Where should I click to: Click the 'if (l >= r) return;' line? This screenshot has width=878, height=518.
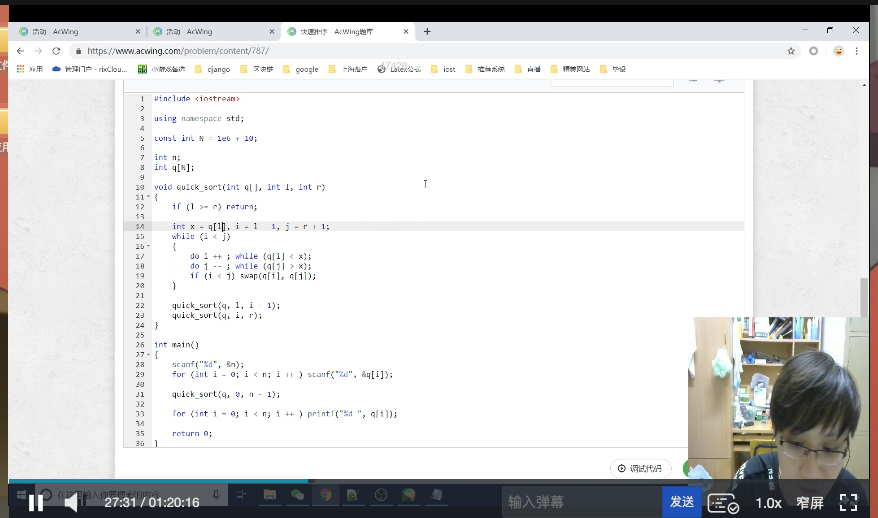point(214,207)
